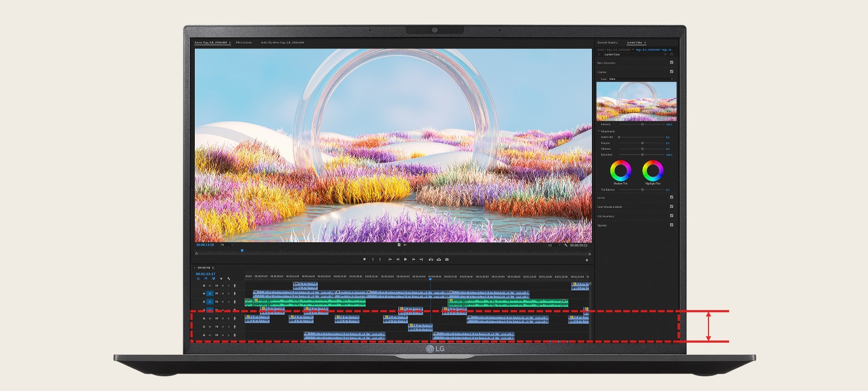Screen dimensions: 868x391
Task: Click the HSL Secondary section label
Action: tap(605, 216)
